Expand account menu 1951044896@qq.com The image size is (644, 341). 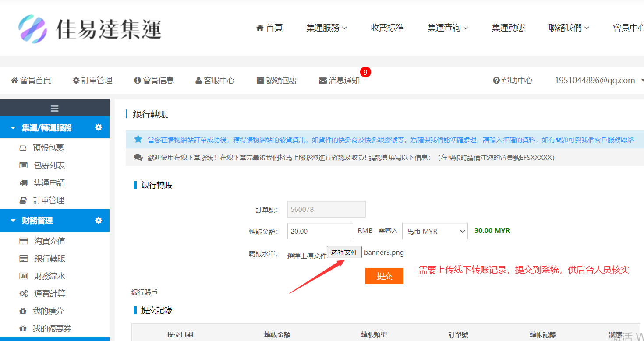[x=598, y=81]
